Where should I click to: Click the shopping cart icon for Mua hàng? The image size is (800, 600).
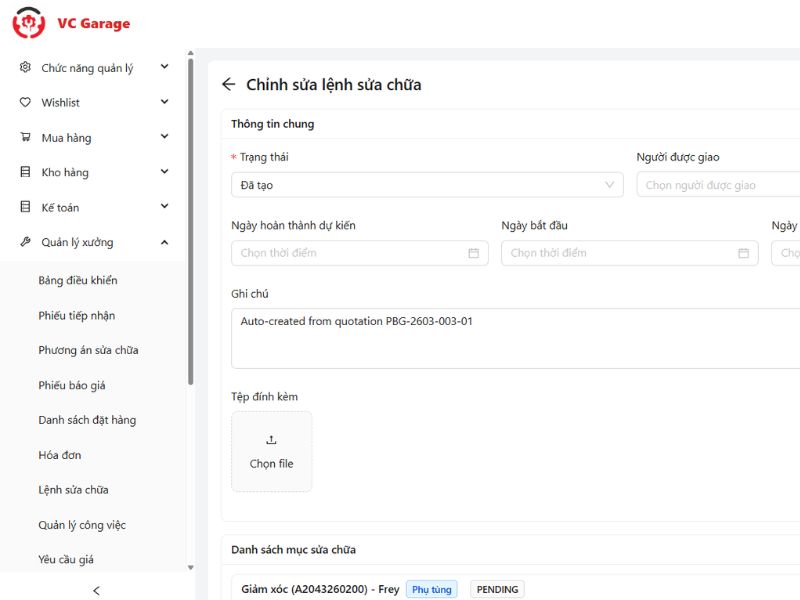pos(25,138)
